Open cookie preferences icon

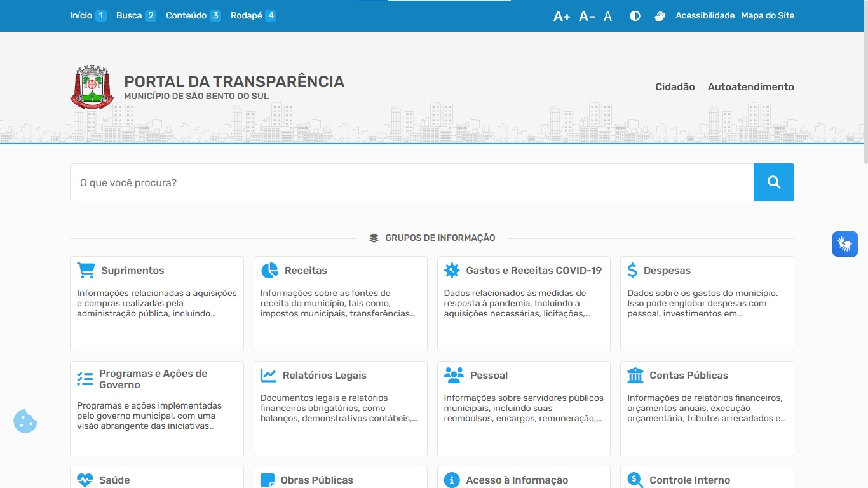(x=25, y=421)
